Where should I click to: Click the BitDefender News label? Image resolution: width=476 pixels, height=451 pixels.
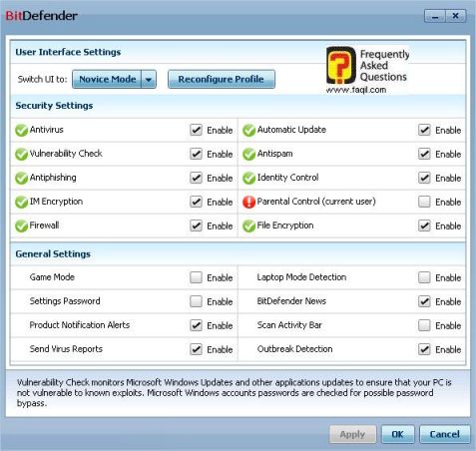point(291,301)
